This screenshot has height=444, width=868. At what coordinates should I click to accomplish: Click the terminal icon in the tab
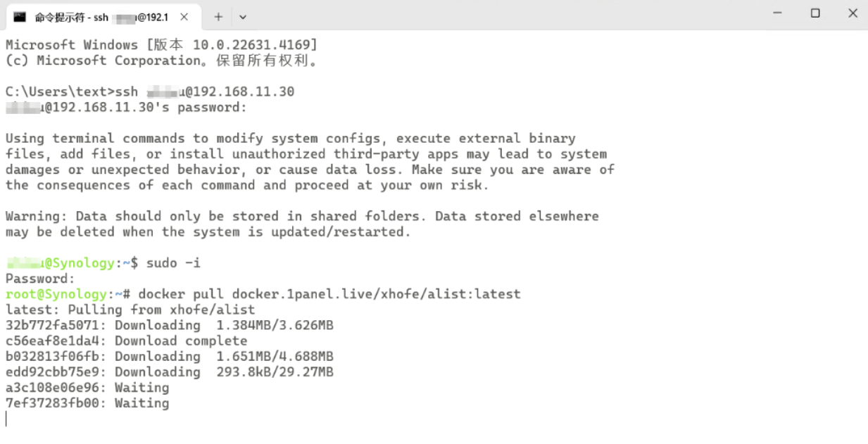20,17
